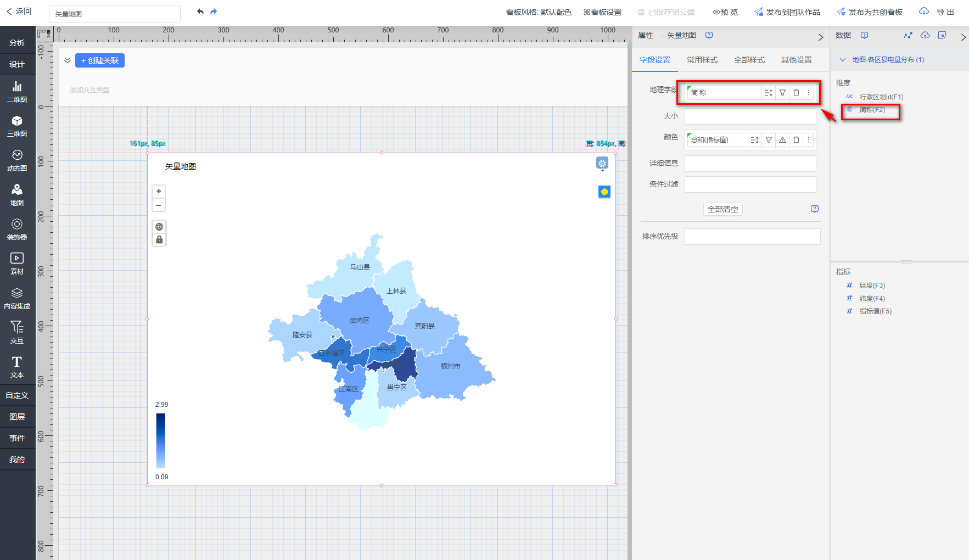Zoom in the map with plus button

point(159,191)
